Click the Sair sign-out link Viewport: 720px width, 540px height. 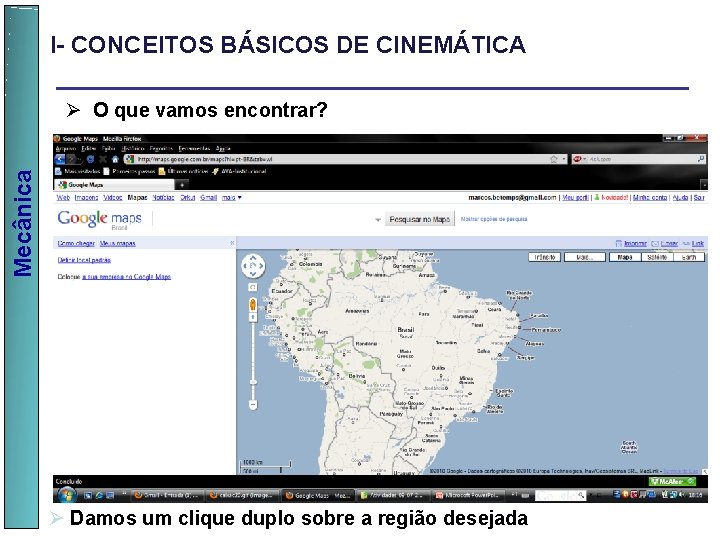point(699,198)
